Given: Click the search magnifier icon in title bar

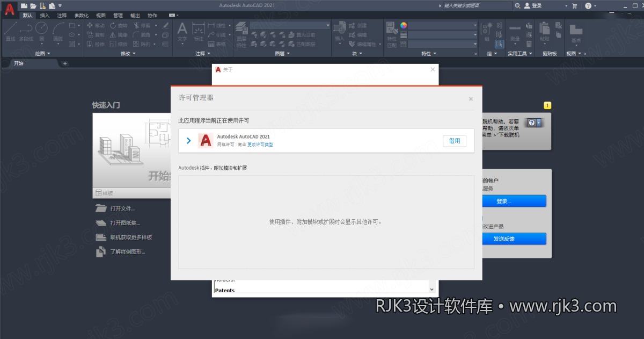Looking at the screenshot, I should [x=517, y=5].
